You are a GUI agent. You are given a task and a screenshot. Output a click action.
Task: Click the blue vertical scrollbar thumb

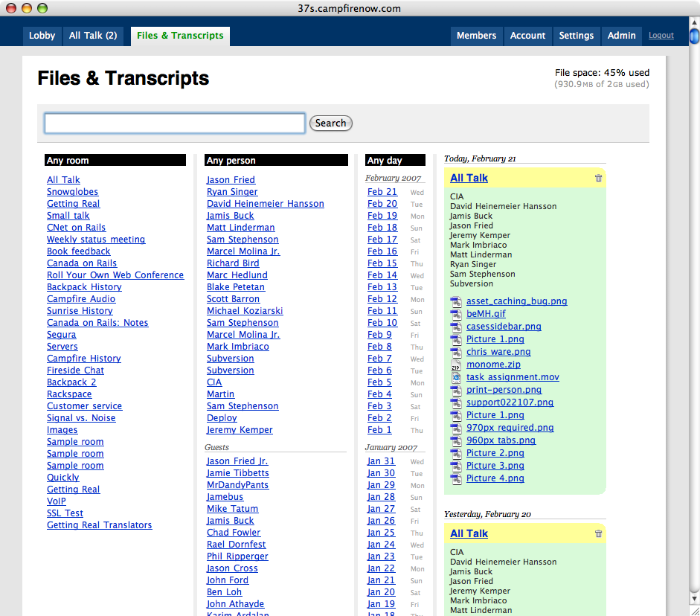tap(694, 36)
